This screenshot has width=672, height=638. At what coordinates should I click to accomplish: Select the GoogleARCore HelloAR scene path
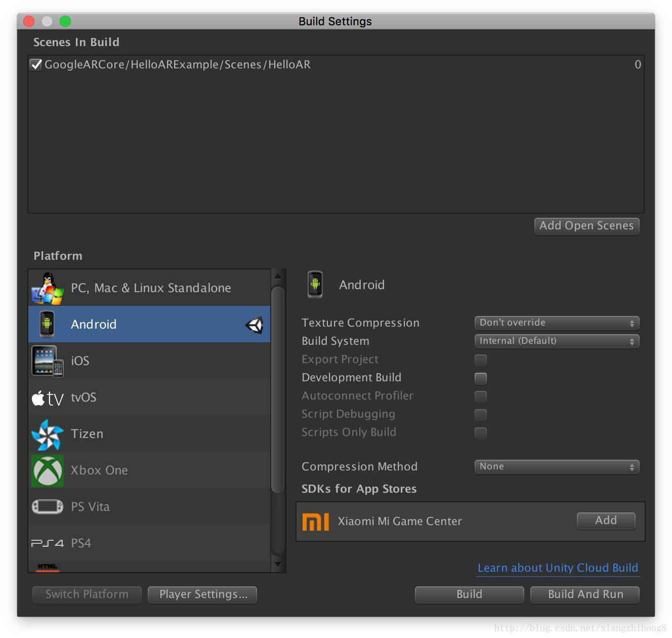click(178, 65)
